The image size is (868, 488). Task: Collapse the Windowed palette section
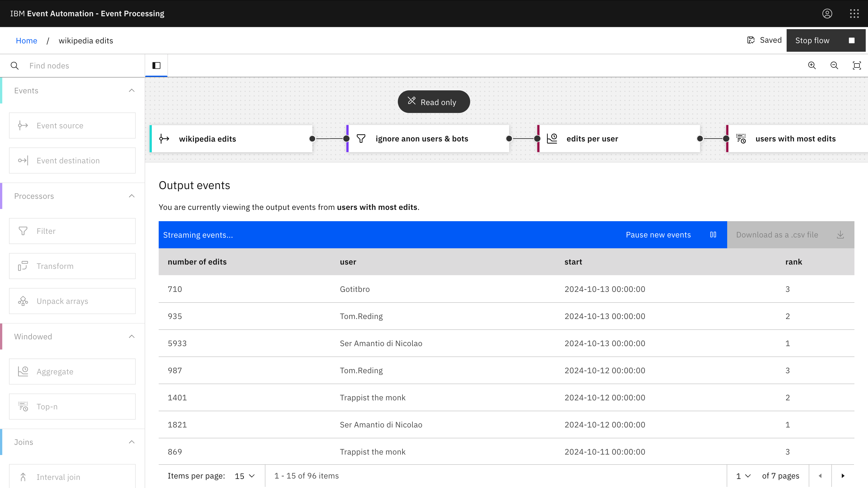coord(132,336)
